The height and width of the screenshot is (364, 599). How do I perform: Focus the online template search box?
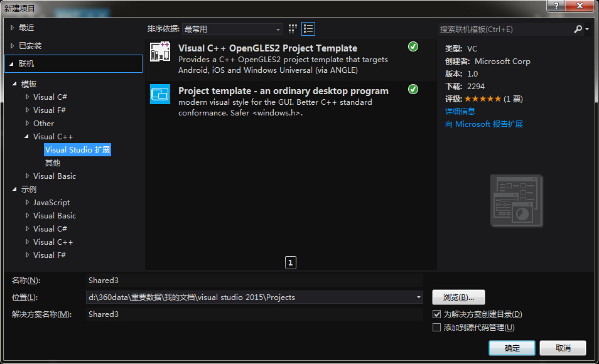click(505, 29)
